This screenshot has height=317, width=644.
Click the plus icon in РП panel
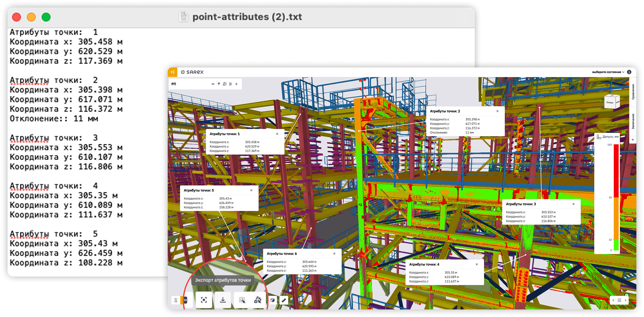point(236,84)
